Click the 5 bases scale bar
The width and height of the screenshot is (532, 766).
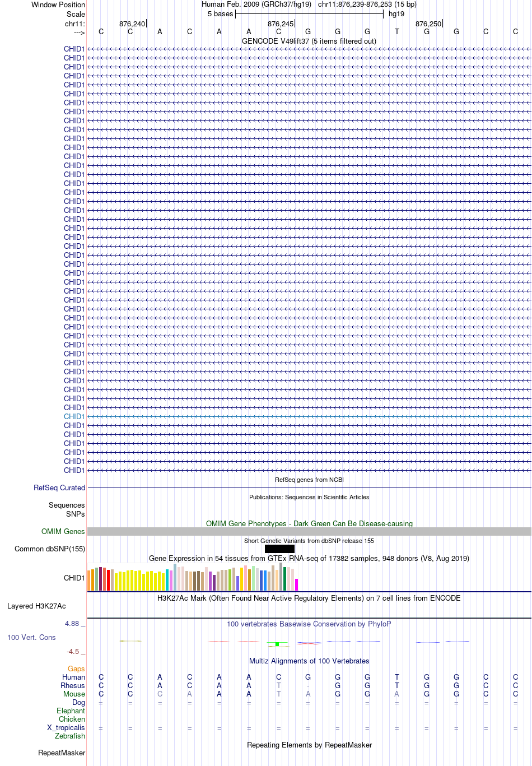point(309,14)
